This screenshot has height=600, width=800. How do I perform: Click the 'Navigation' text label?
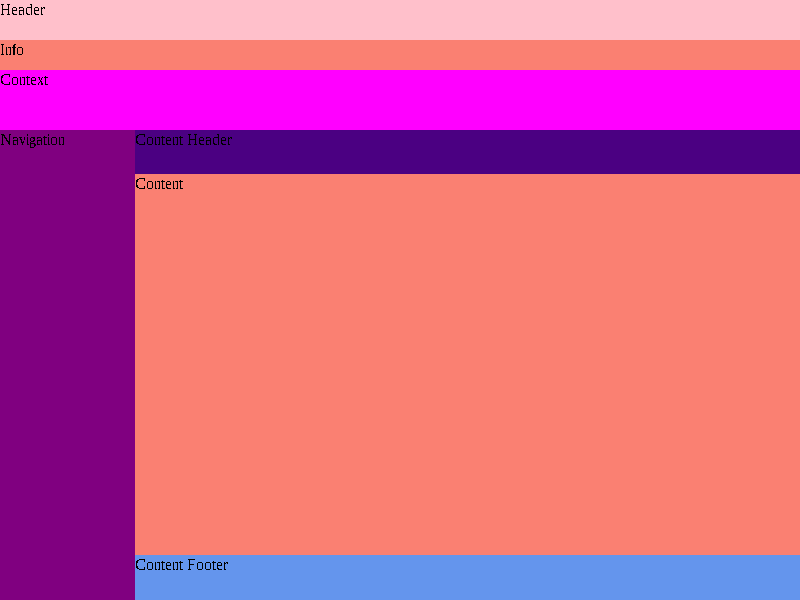point(33,140)
